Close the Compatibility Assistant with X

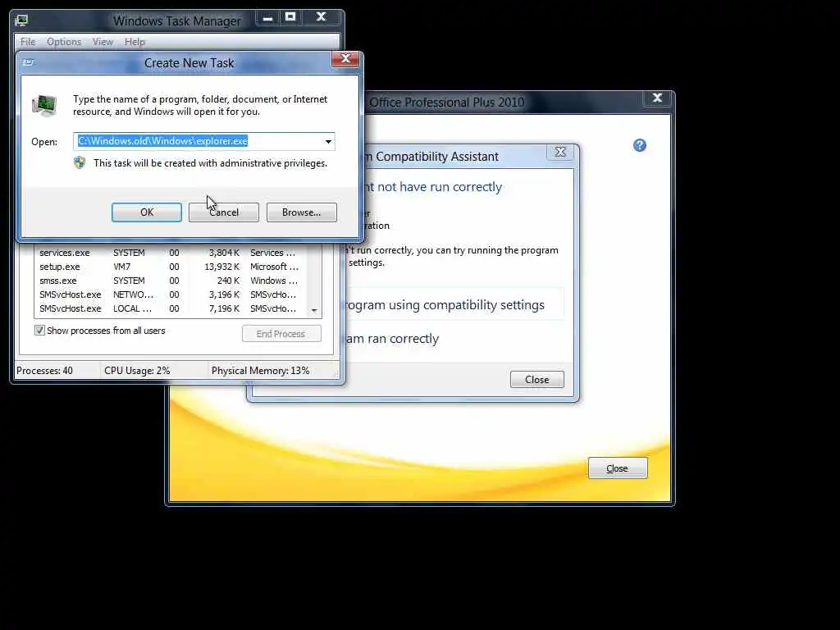tap(559, 152)
